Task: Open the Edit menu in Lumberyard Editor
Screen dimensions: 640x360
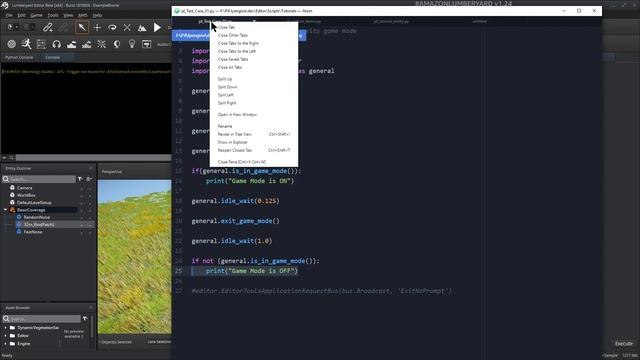Action: pos(21,15)
